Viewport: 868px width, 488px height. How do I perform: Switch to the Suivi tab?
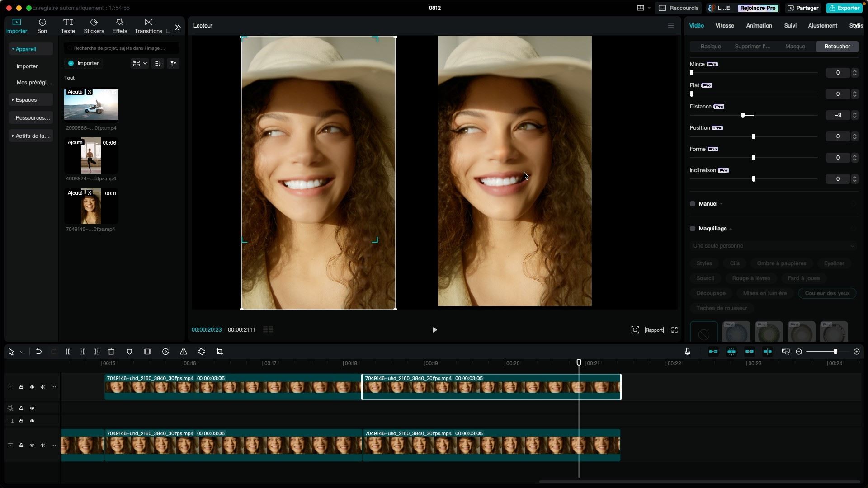[x=790, y=26]
